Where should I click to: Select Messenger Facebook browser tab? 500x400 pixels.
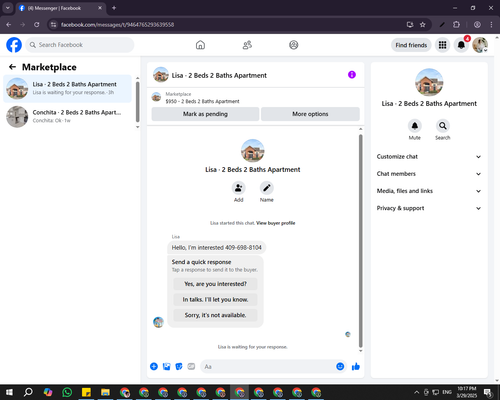pos(61,8)
